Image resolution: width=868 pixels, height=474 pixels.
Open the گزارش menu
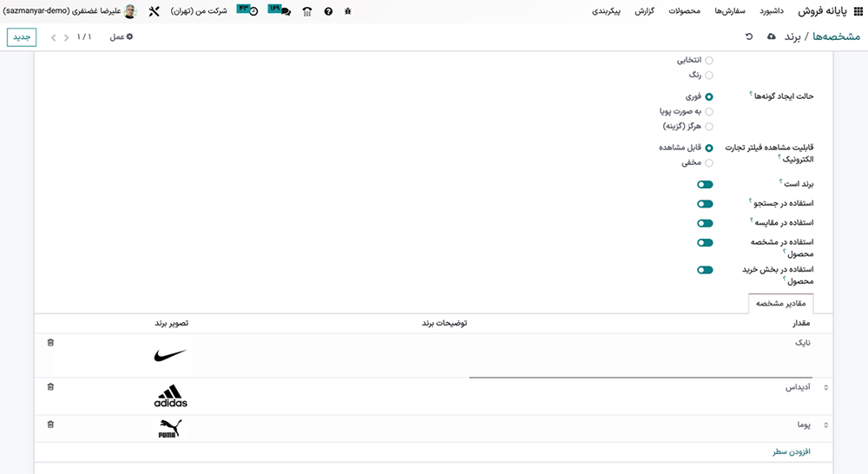coord(644,11)
